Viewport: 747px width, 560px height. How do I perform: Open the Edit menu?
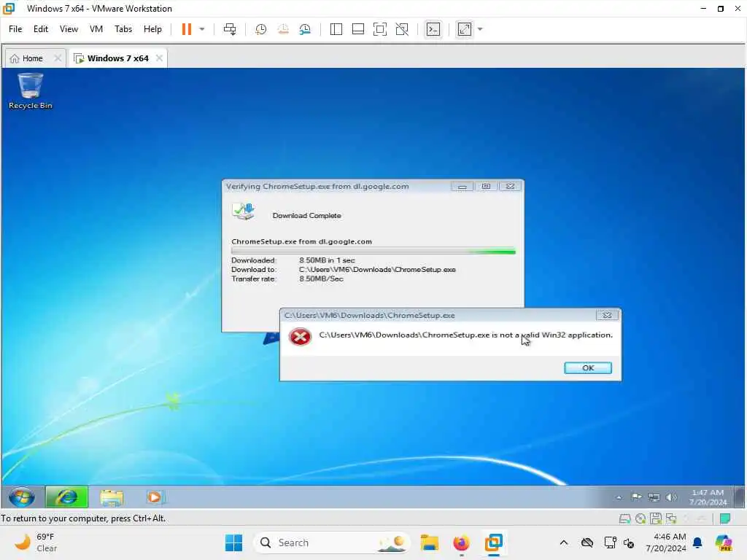pyautogui.click(x=41, y=29)
